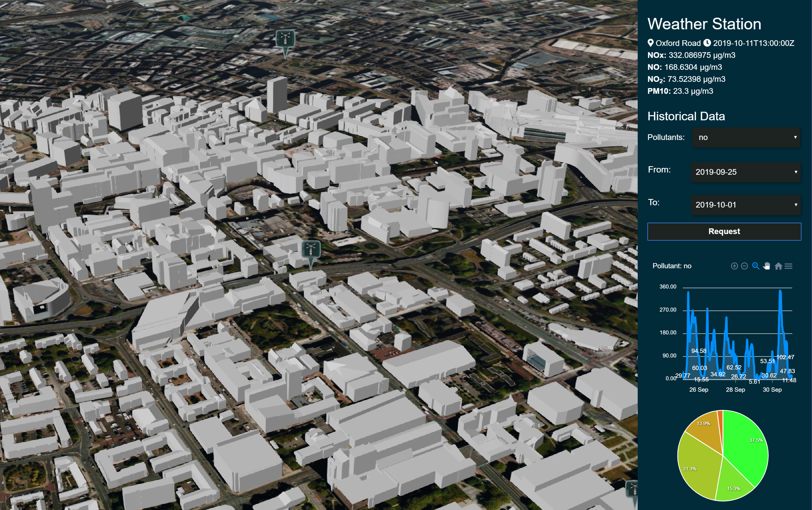Viewport: 812px width, 510px height.
Task: Click the PM10 value 23.3 µg/m3
Action: pos(693,91)
